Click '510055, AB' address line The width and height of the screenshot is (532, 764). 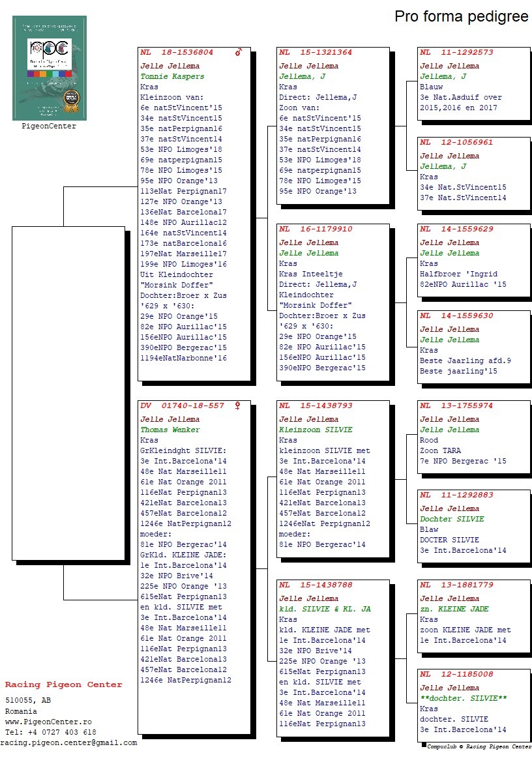28,701
